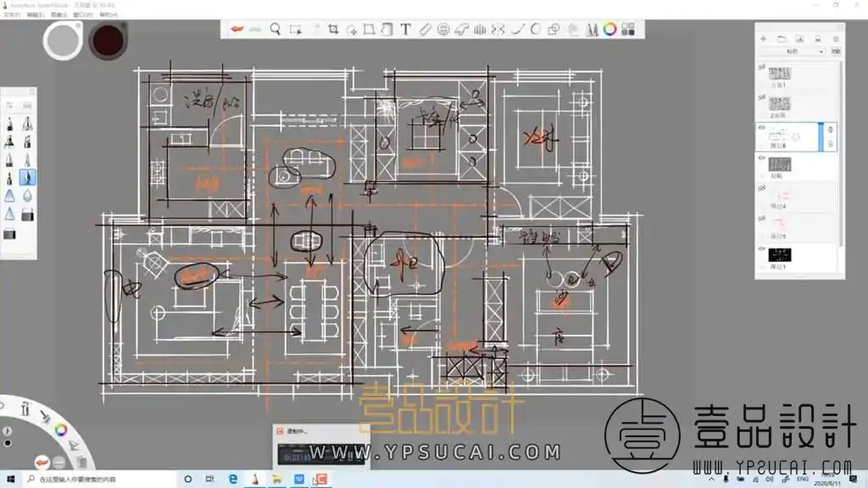Screen dimensions: 868x488
Task: Open brush properties at top of brush palette
Action: (9, 104)
